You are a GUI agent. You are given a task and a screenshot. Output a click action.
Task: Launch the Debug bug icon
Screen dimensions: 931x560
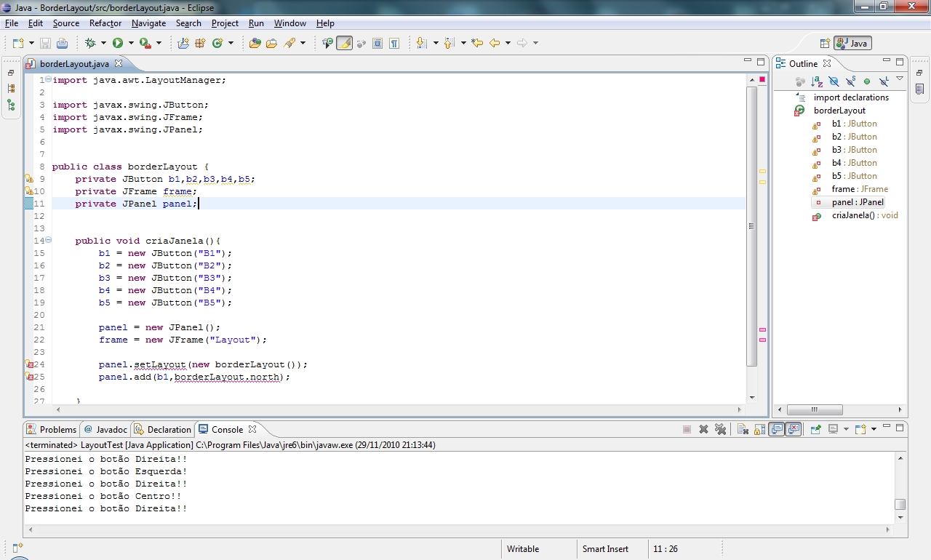tap(91, 43)
